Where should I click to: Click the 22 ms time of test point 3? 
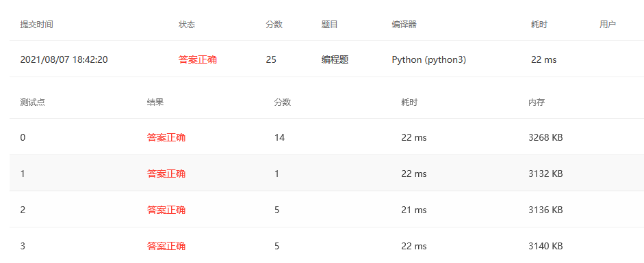[414, 246]
